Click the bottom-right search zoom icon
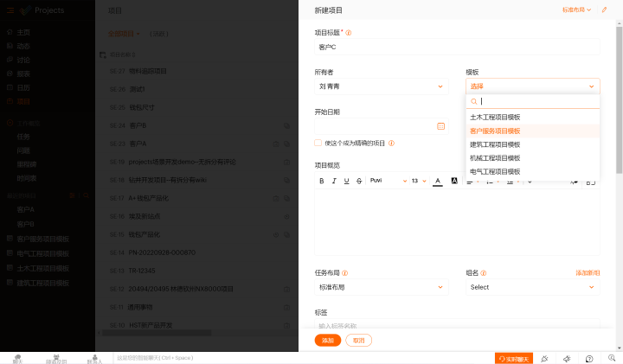623x364 pixels. pyautogui.click(x=612, y=358)
